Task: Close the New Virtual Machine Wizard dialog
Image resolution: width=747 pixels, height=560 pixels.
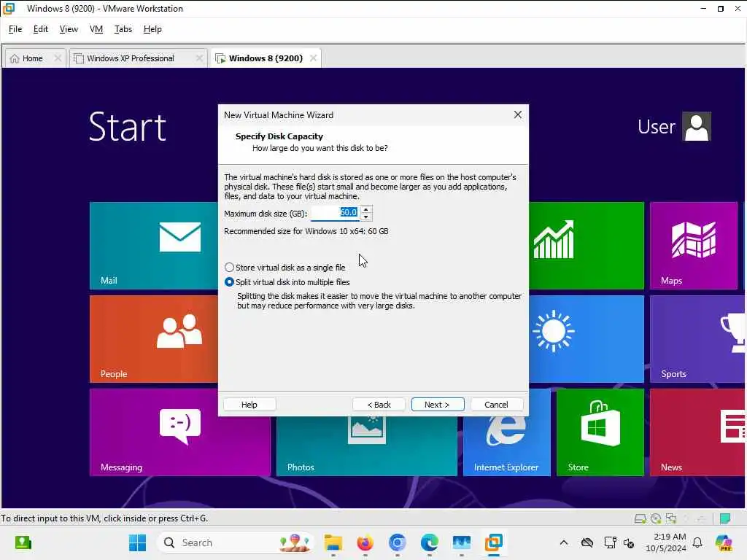Action: pyautogui.click(x=518, y=114)
